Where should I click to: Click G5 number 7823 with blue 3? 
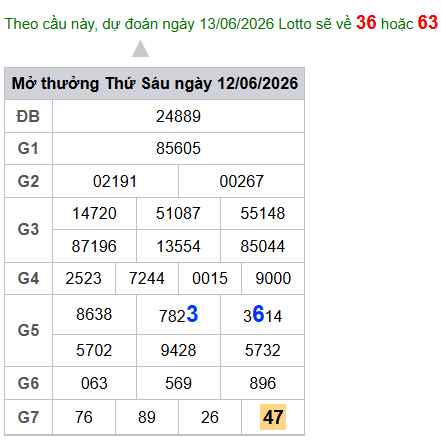pyautogui.click(x=178, y=314)
